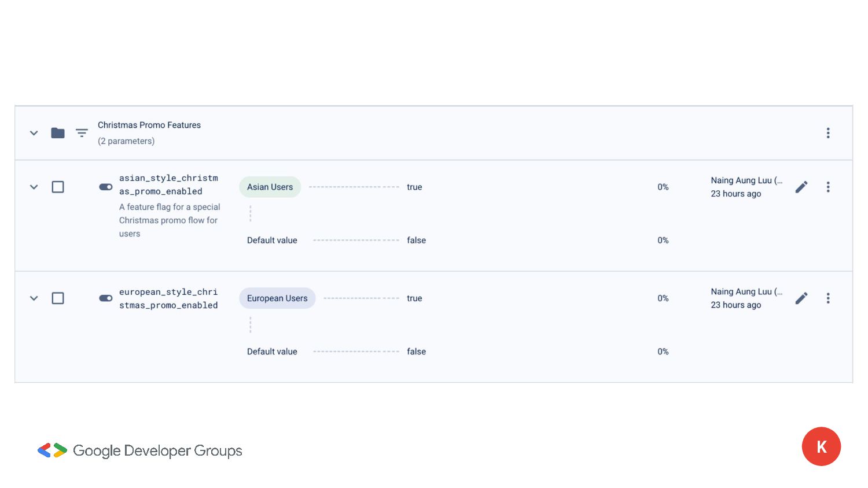This screenshot has height=488, width=868.
Task: Edit the european_style_christmas_promo_enabled parameter with the pencil
Action: click(801, 298)
